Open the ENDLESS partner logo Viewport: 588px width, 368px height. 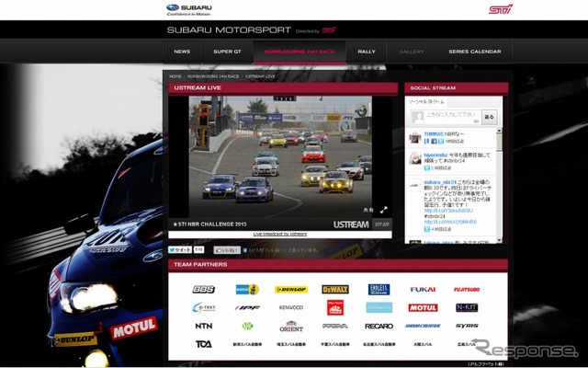[x=379, y=289]
